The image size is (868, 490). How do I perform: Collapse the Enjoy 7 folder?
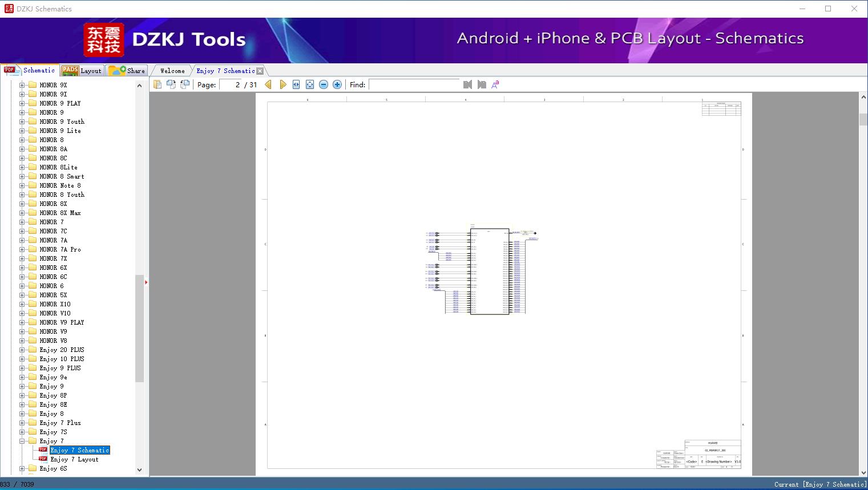click(x=22, y=441)
